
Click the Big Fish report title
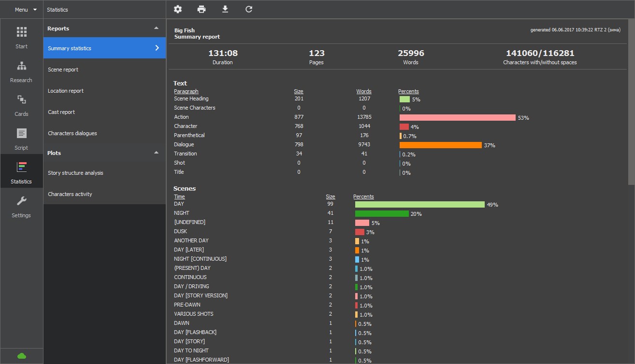point(185,30)
